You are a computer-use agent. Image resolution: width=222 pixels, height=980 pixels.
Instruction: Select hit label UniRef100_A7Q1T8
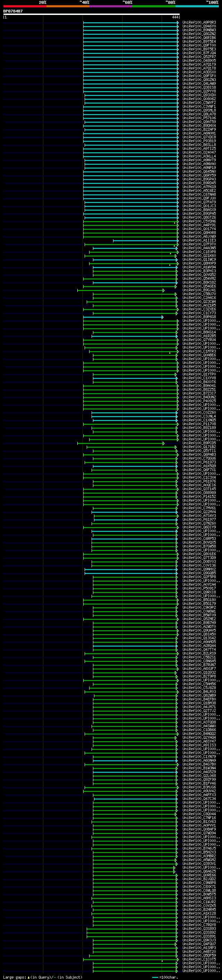(x=199, y=68)
